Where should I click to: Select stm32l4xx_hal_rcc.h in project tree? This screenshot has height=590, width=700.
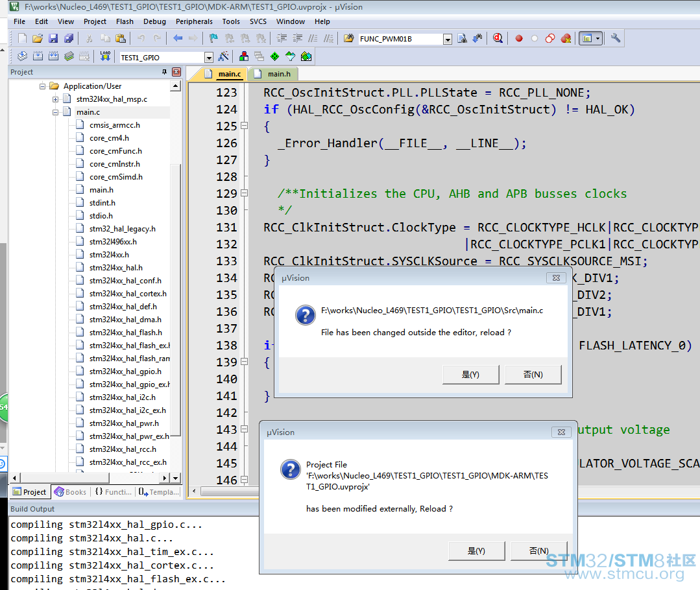[123, 449]
